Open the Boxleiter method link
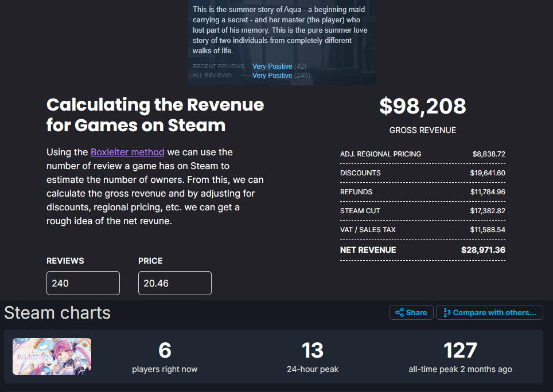 point(127,152)
